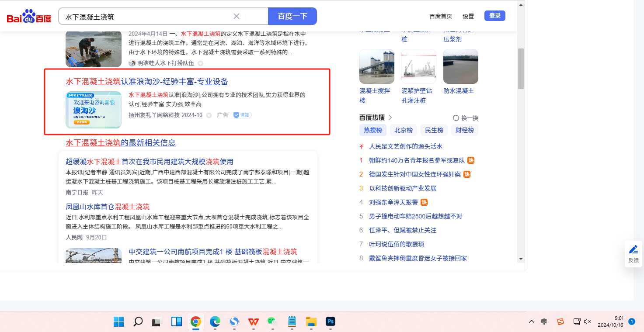Open the 反馈 feedback pencil icon
The width and height of the screenshot is (644, 332).
coord(633,249)
